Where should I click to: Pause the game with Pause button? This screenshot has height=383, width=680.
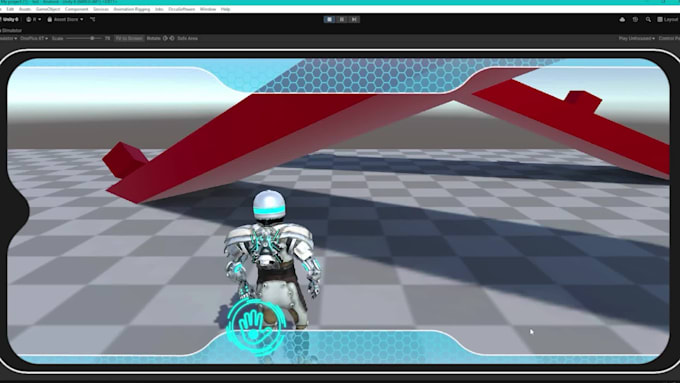click(x=342, y=20)
